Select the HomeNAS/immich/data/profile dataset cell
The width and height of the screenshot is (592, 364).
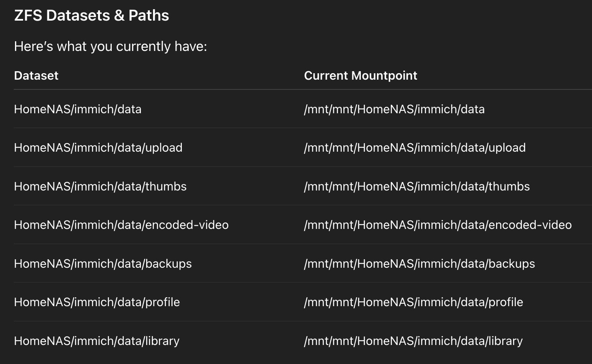(97, 302)
